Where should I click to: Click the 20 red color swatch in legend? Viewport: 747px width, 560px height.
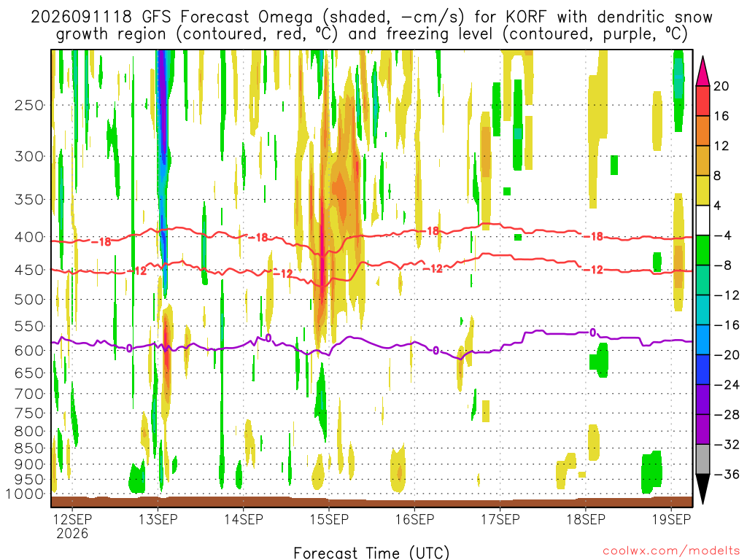coord(703,101)
